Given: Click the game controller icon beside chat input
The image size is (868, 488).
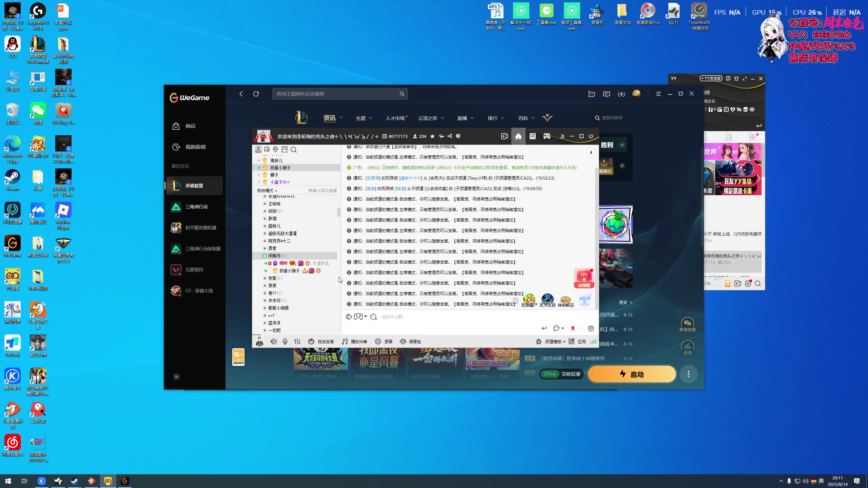Looking at the screenshot, I should click(x=358, y=317).
